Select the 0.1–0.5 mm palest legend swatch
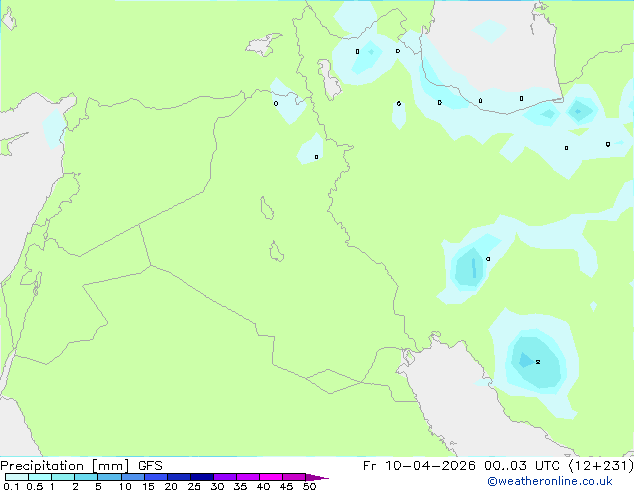634x490 pixels. [17, 477]
